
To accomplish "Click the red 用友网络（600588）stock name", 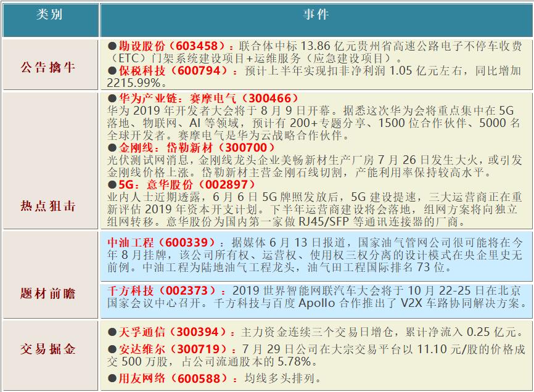I will (x=177, y=378).
